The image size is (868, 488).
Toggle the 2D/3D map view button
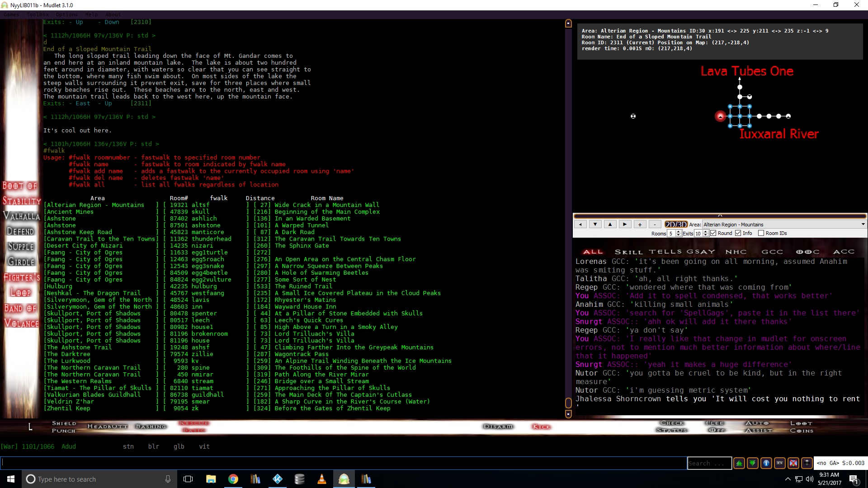tap(675, 224)
